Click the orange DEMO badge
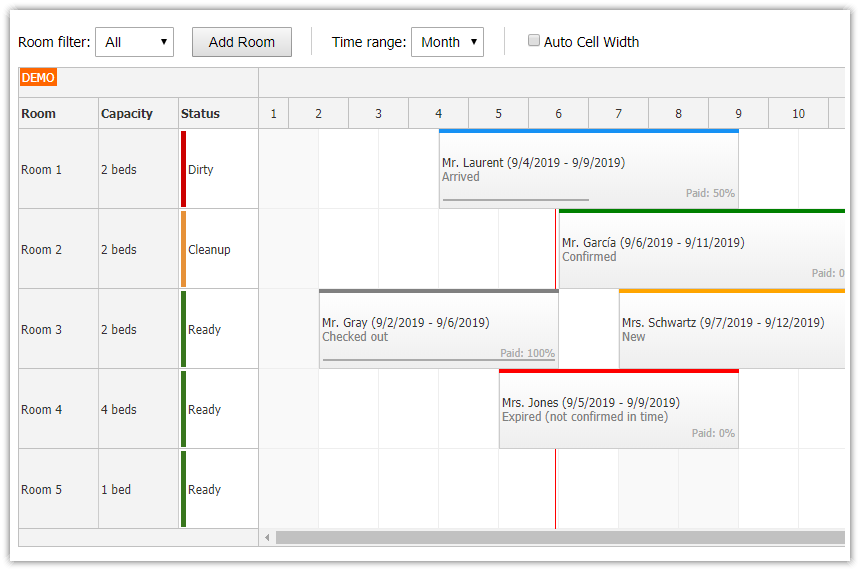The width and height of the screenshot is (860, 571). [38, 77]
